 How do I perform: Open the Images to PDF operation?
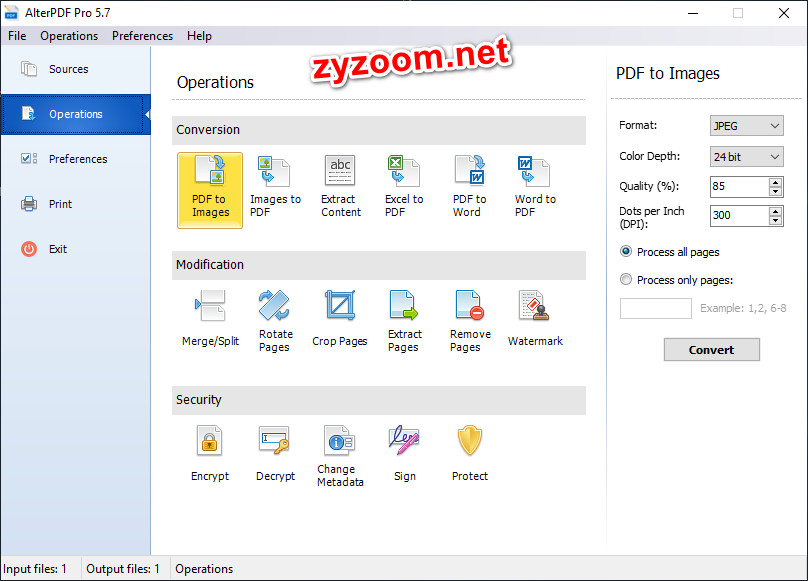275,187
